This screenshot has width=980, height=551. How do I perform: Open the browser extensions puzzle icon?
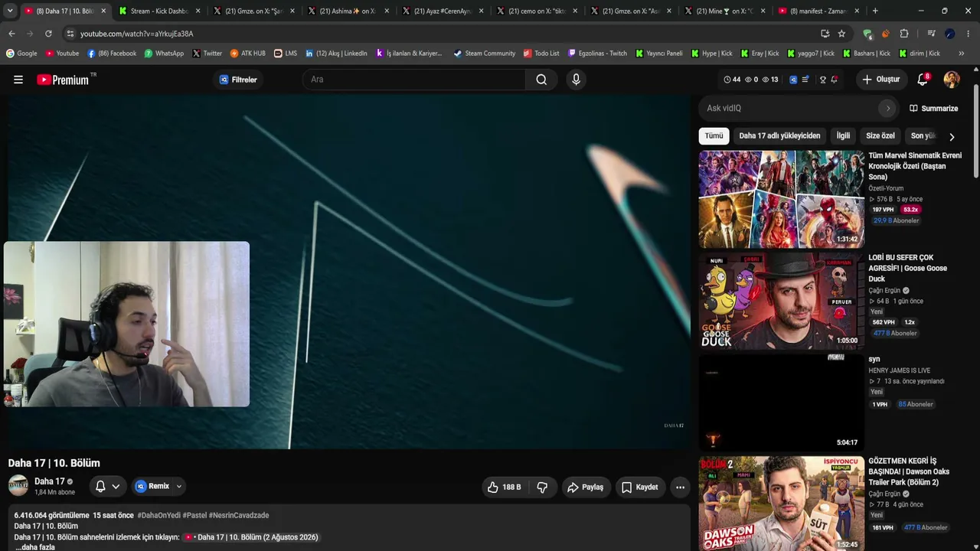pyautogui.click(x=904, y=34)
